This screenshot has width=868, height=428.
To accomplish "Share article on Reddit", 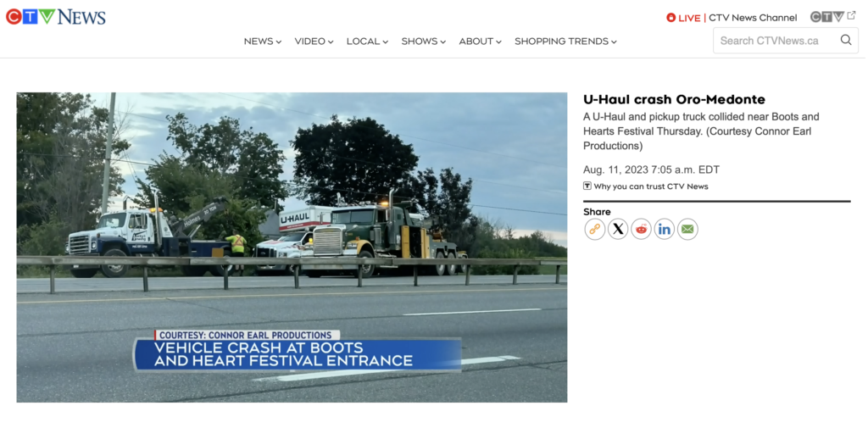I will (642, 229).
